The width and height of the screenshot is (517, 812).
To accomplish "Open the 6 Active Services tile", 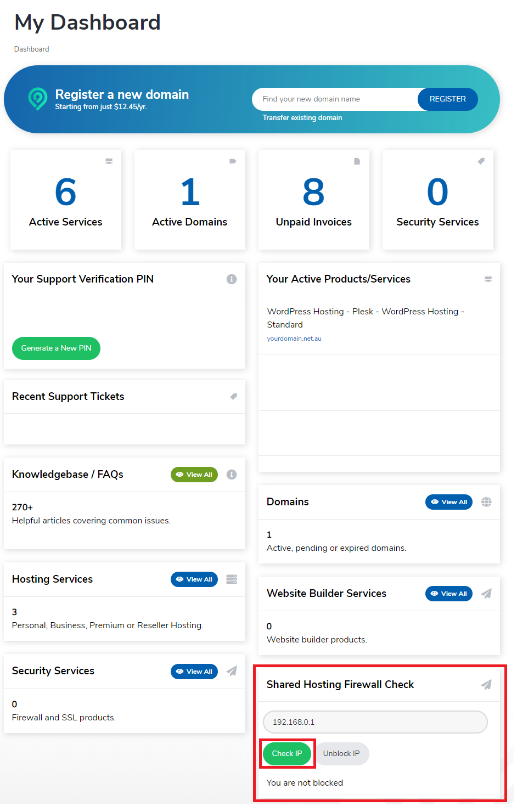I will tap(66, 200).
